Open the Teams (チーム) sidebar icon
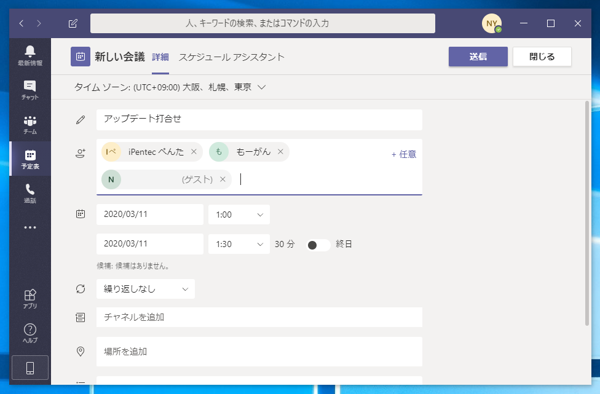 pyautogui.click(x=30, y=125)
